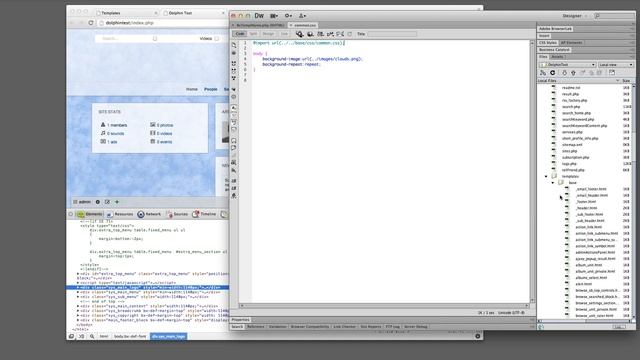The width and height of the screenshot is (640, 360).
Task: Collapse the templates folder in Files
Action: click(x=546, y=176)
